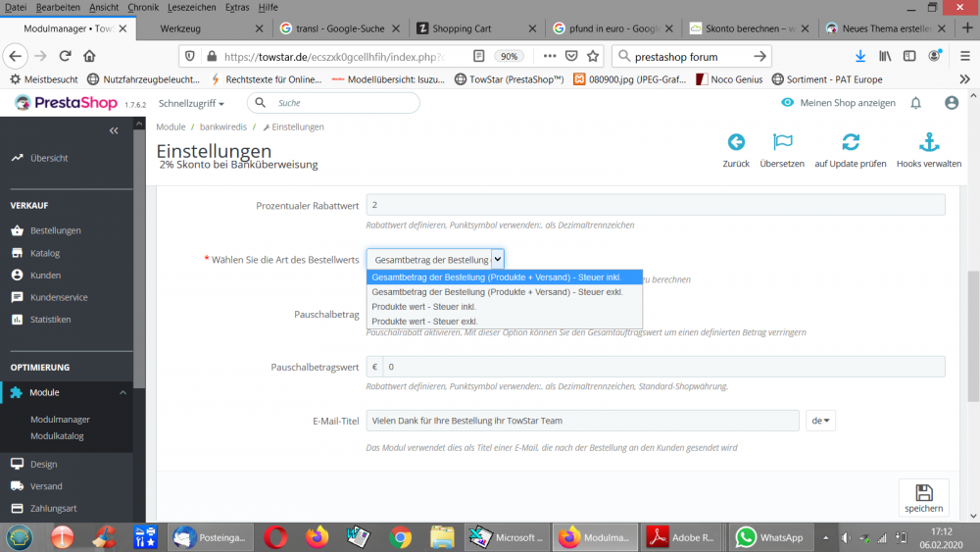980x552 pixels.
Task: Open Hooks verwalten anchor icon
Action: (x=929, y=142)
